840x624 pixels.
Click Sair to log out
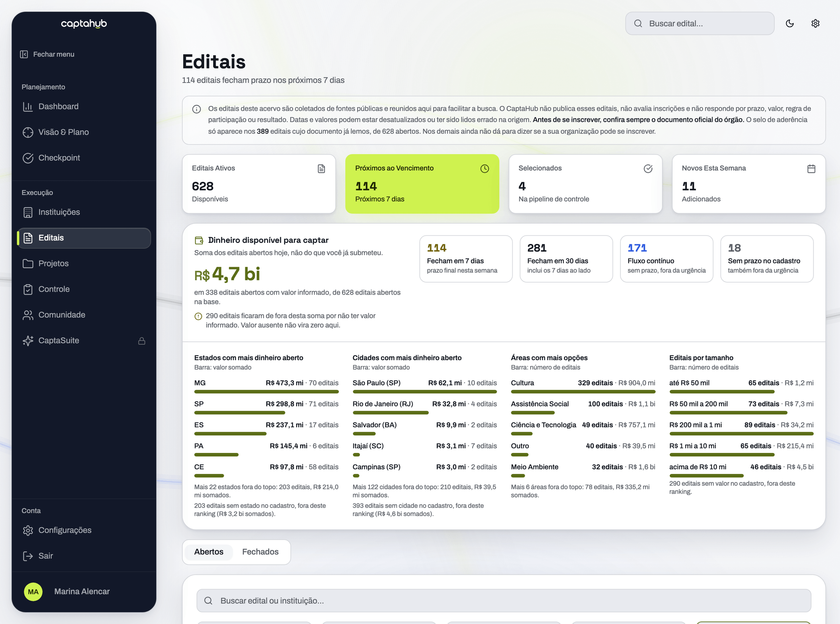click(84, 556)
